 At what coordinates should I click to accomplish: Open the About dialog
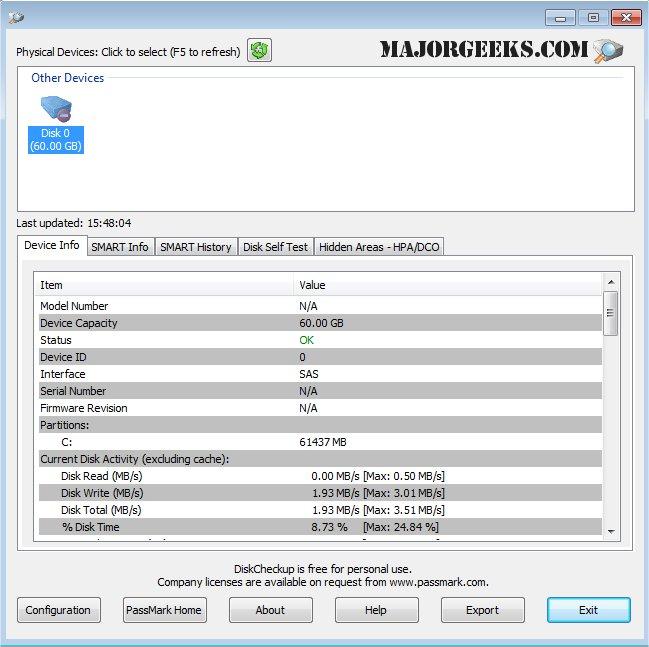[x=270, y=610]
